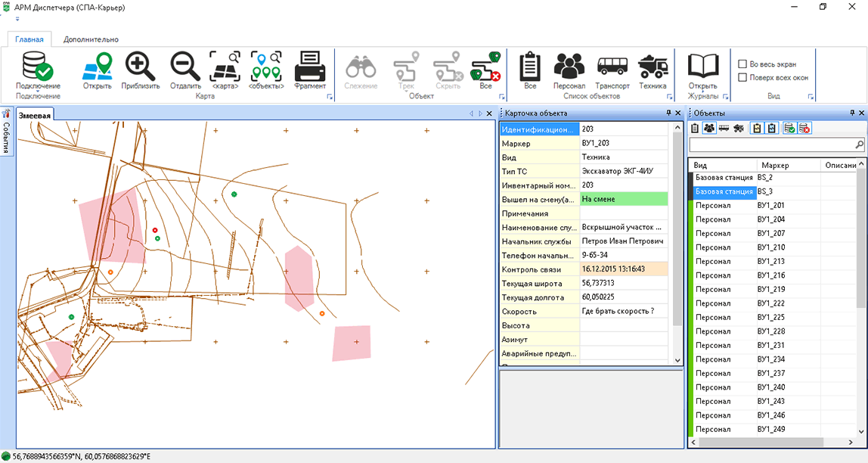Open the Техника dump truck list

[653, 66]
